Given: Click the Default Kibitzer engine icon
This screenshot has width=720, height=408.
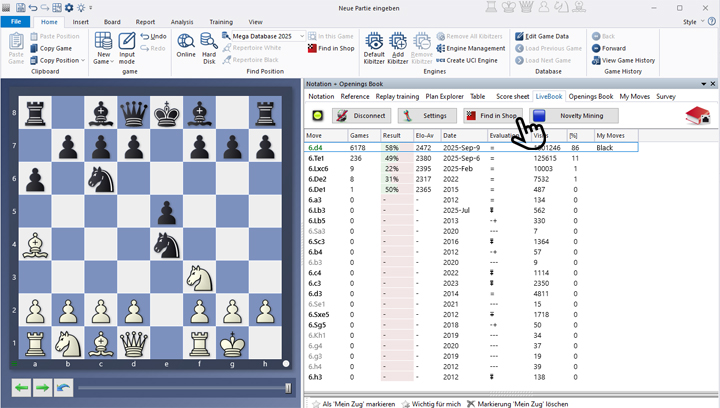Looking at the screenshot, I should [x=374, y=45].
